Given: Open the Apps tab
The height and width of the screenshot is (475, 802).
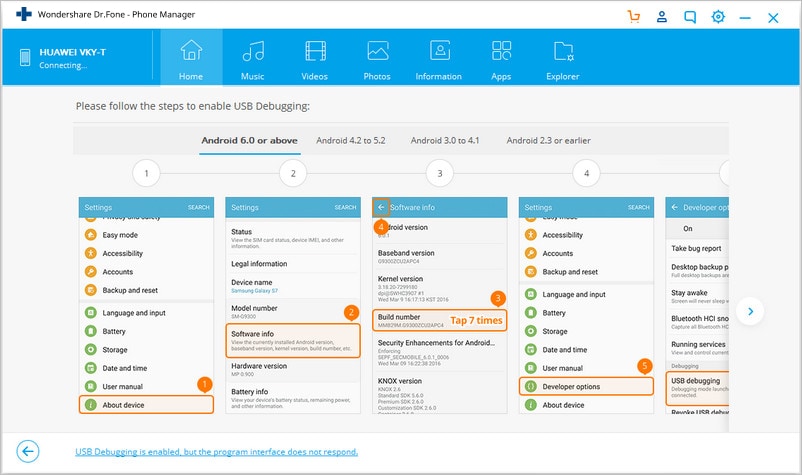Looking at the screenshot, I should pos(501,57).
